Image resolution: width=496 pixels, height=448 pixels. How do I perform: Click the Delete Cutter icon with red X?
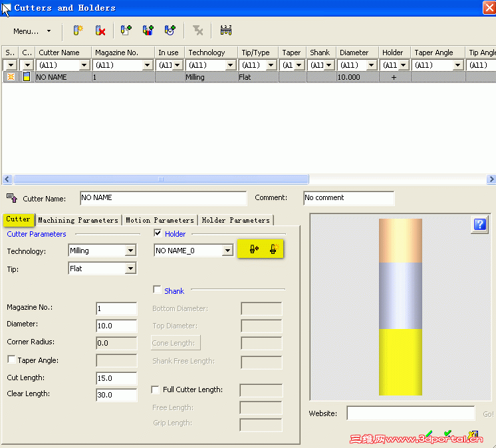(100, 31)
